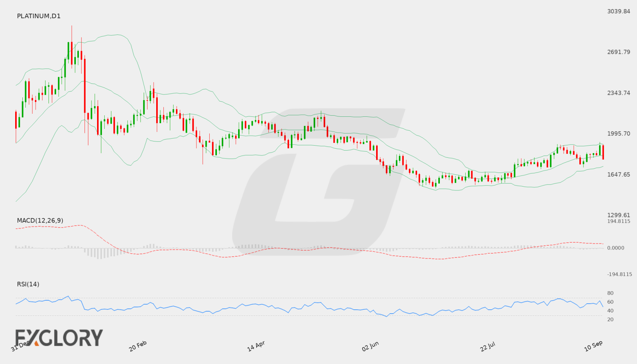Click the 1995.70 price axis label

click(618, 133)
